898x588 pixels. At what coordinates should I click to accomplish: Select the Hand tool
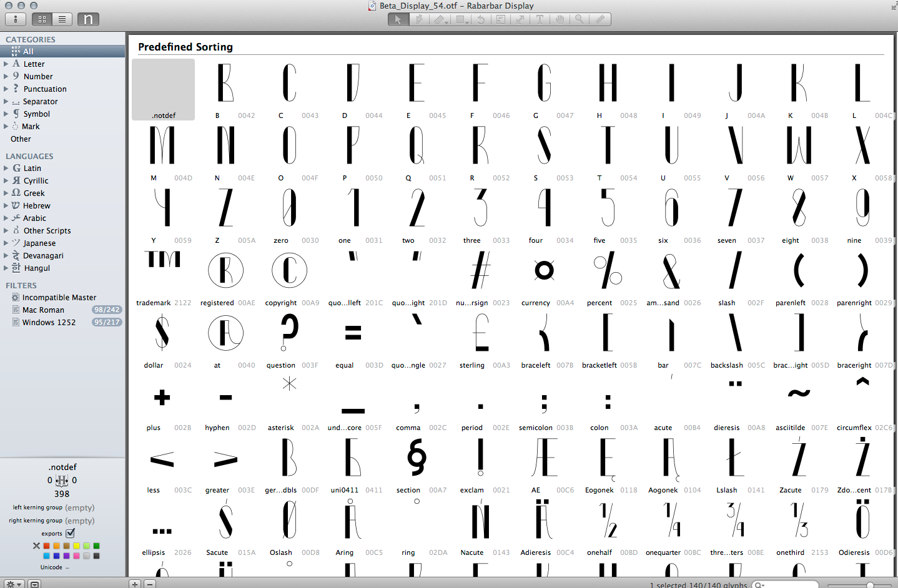[x=560, y=19]
